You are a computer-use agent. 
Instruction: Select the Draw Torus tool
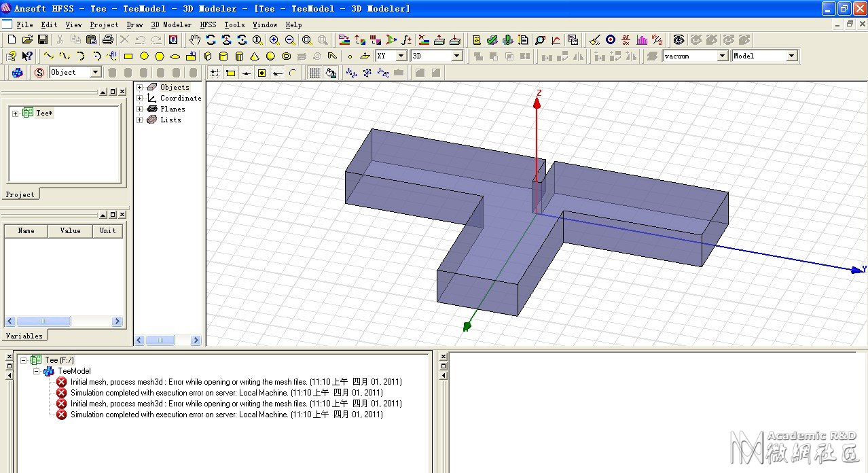[286, 56]
